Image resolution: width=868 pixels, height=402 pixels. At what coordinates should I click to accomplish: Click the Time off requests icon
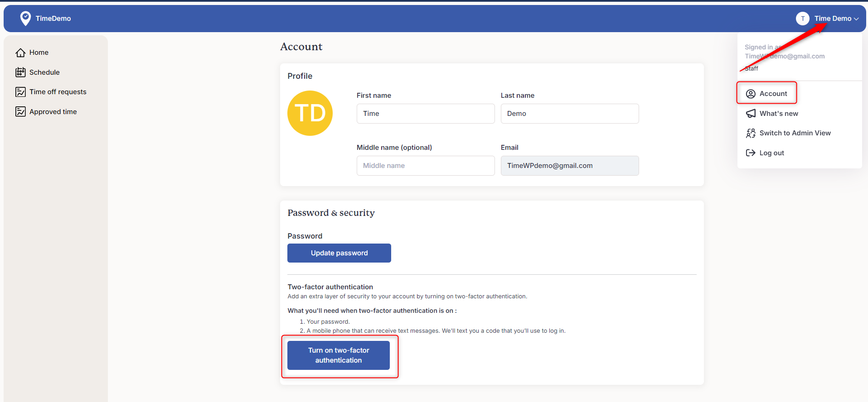pos(20,92)
